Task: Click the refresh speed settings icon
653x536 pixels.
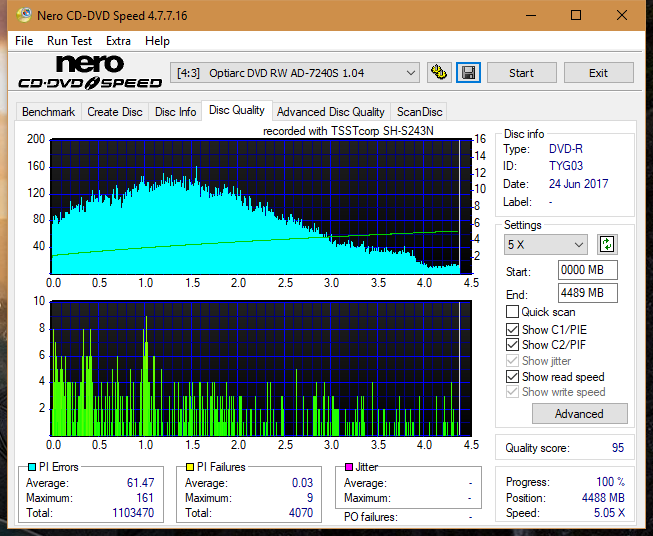Action: tap(607, 244)
